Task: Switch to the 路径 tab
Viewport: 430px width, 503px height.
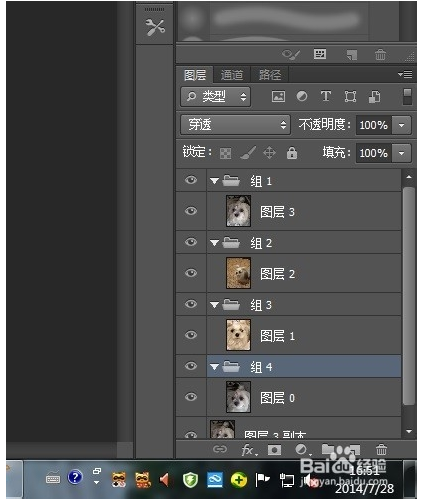Action: pyautogui.click(x=270, y=75)
